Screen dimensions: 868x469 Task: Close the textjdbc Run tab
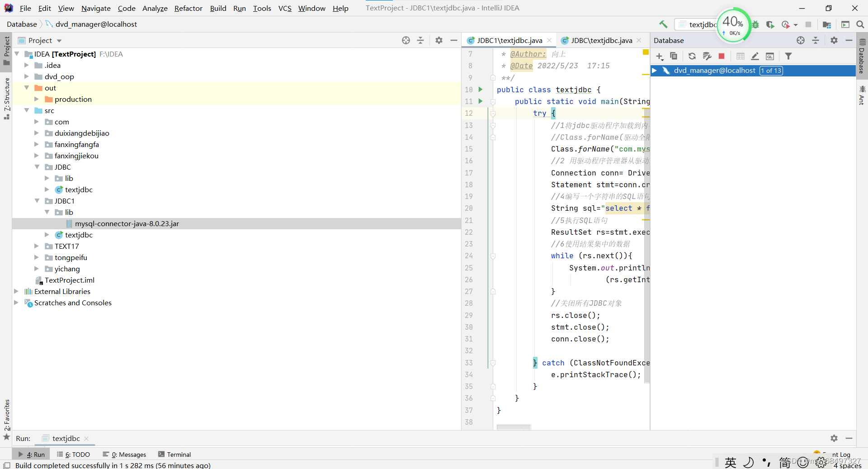86,439
